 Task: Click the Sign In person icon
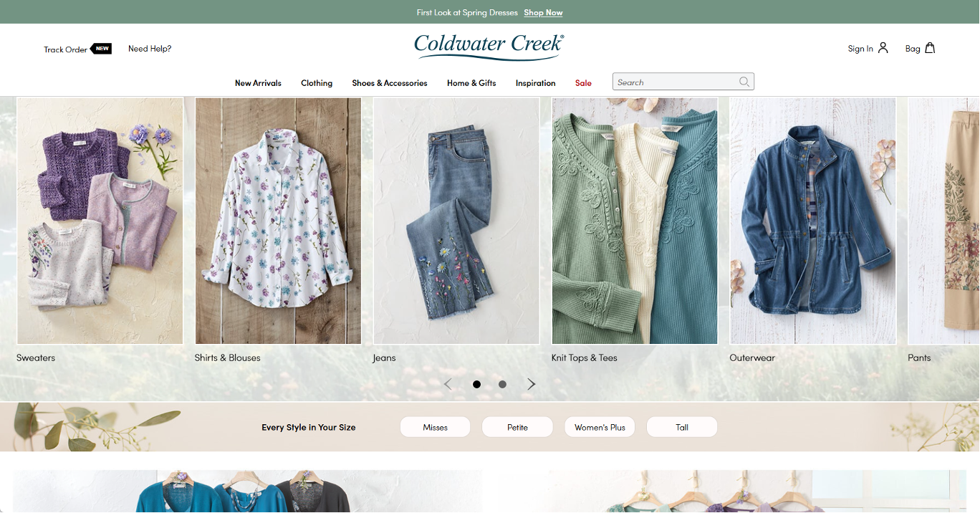(883, 48)
